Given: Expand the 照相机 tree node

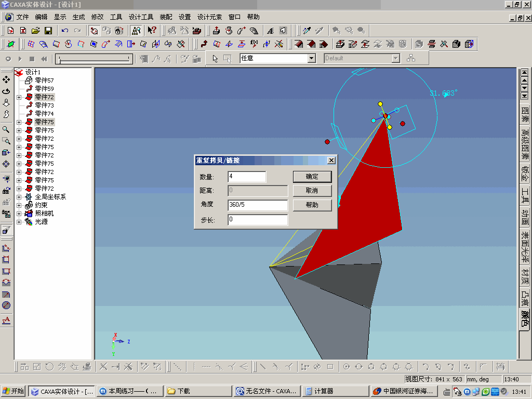Looking at the screenshot, I should (x=19, y=214).
